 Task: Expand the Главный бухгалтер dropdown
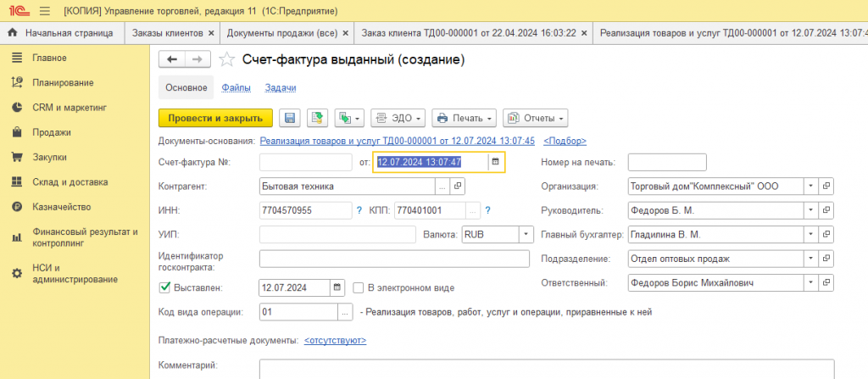coord(810,235)
